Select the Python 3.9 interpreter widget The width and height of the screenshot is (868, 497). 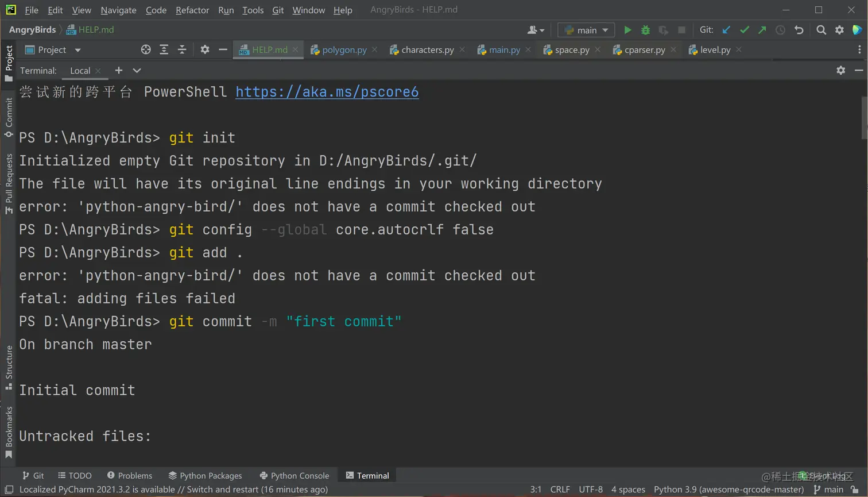point(728,490)
